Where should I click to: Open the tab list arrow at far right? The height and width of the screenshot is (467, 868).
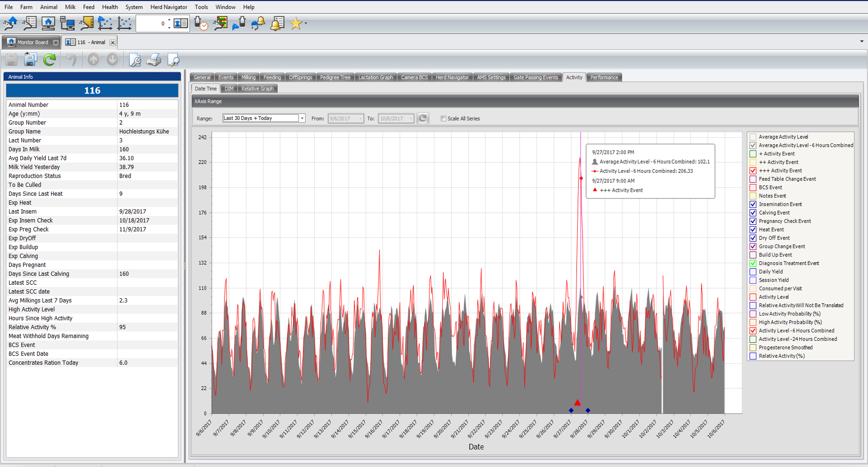[x=862, y=42]
